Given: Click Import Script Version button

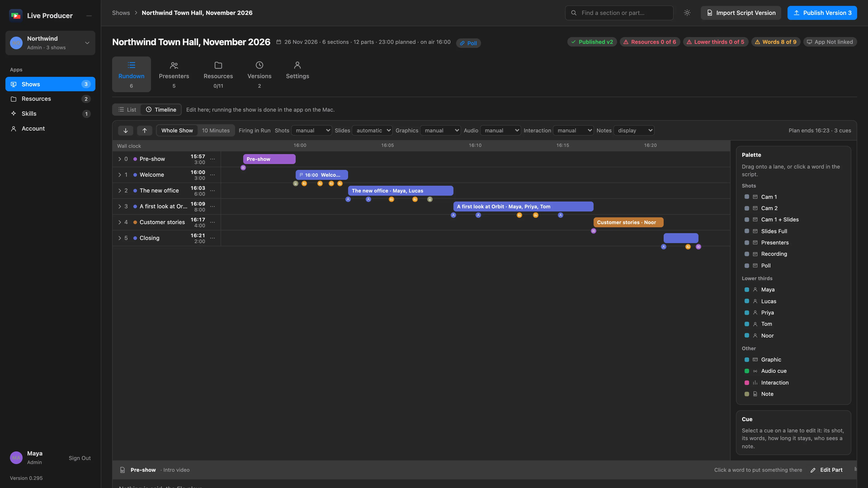Looking at the screenshot, I should (741, 13).
